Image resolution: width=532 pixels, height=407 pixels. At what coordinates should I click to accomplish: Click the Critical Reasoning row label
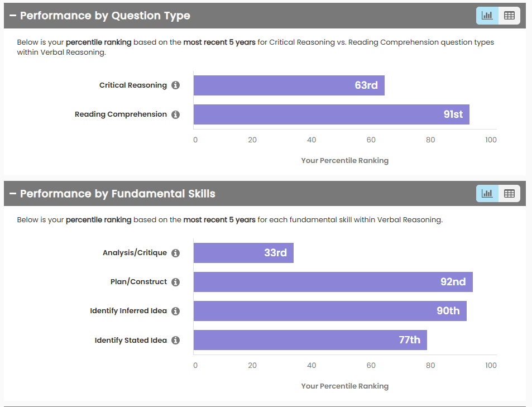click(133, 85)
